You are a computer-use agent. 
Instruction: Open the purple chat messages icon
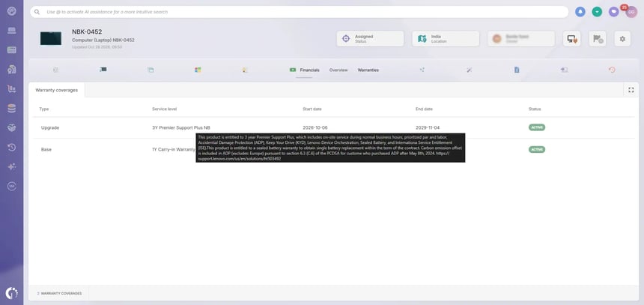tap(613, 12)
